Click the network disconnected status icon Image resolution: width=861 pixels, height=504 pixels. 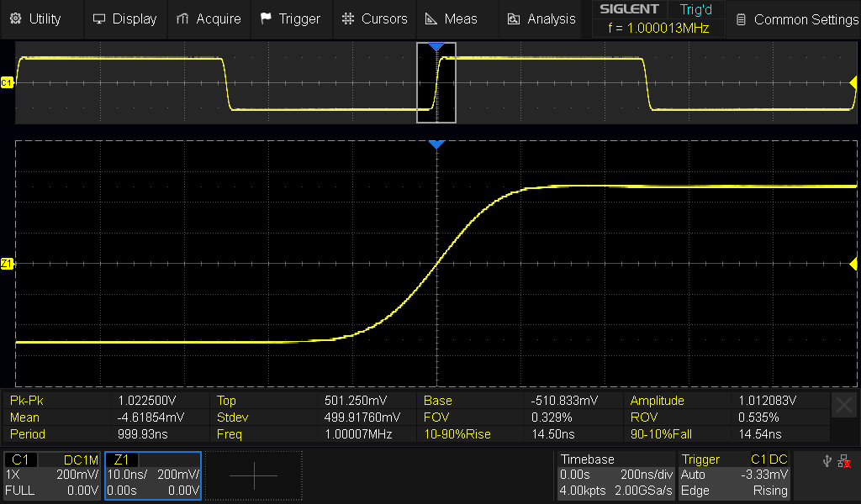click(x=844, y=461)
